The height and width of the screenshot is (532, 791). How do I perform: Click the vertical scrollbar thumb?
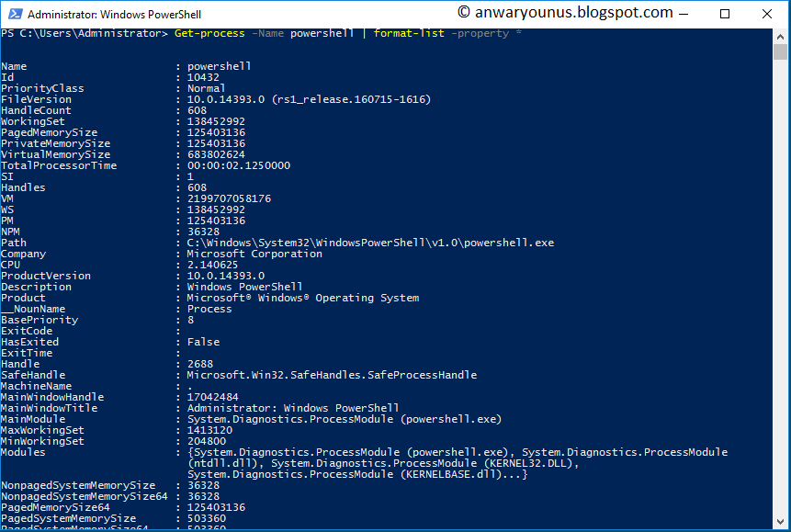tap(781, 51)
